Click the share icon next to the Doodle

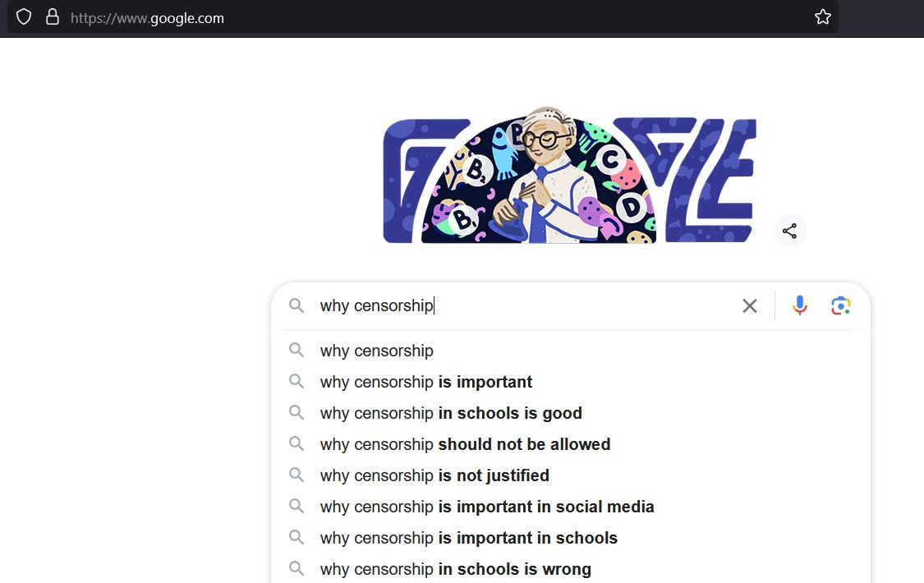tap(789, 231)
